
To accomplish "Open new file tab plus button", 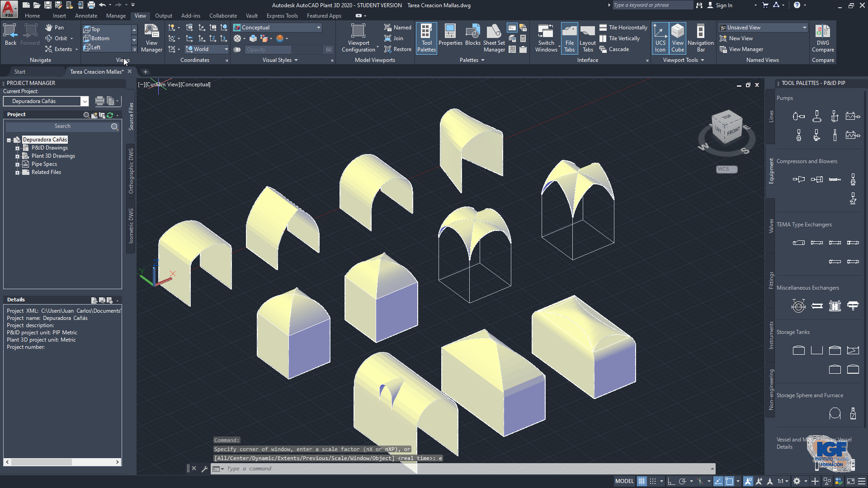I will tap(145, 72).
